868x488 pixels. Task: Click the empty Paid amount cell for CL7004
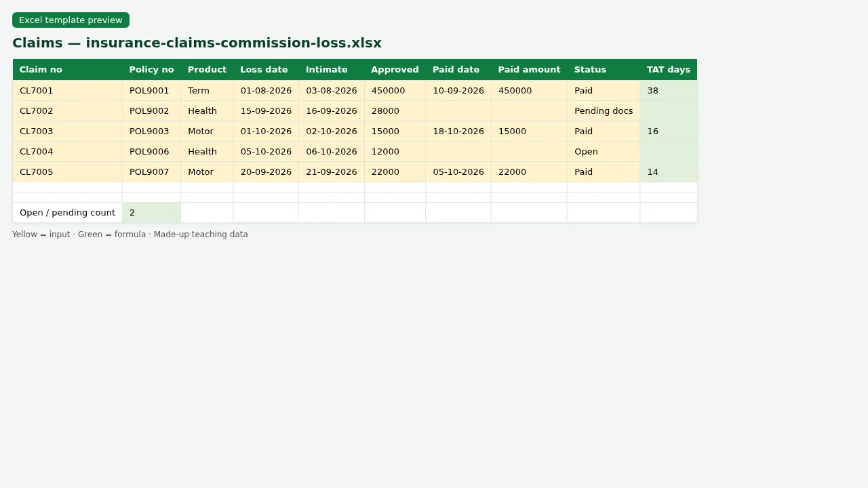[x=529, y=152]
